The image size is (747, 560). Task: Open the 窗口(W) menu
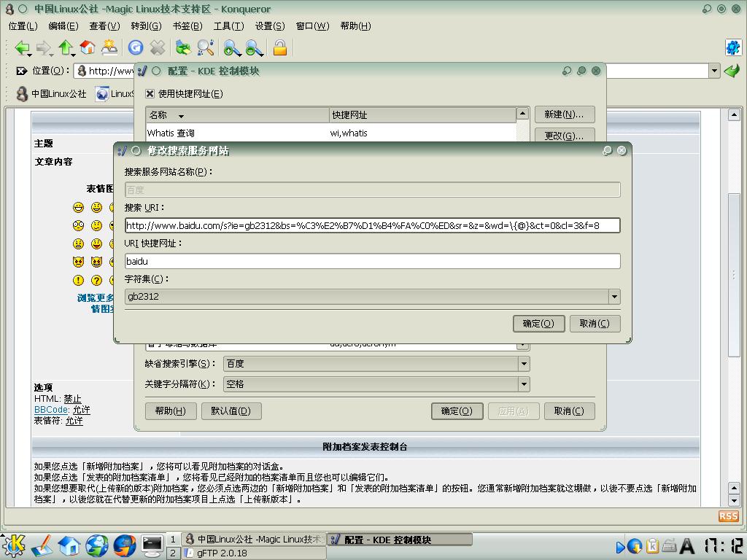pos(312,26)
